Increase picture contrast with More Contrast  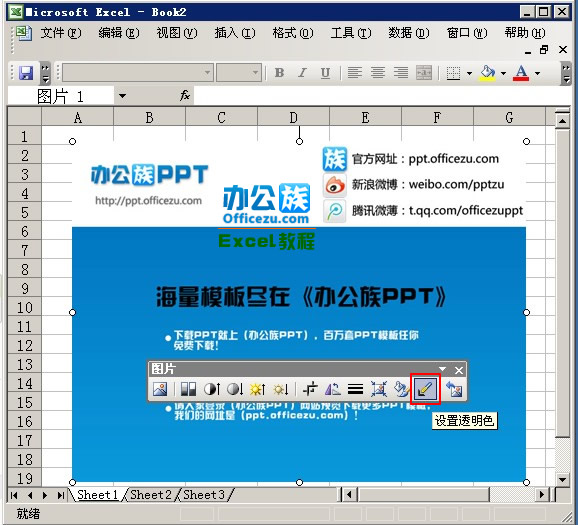(x=212, y=389)
